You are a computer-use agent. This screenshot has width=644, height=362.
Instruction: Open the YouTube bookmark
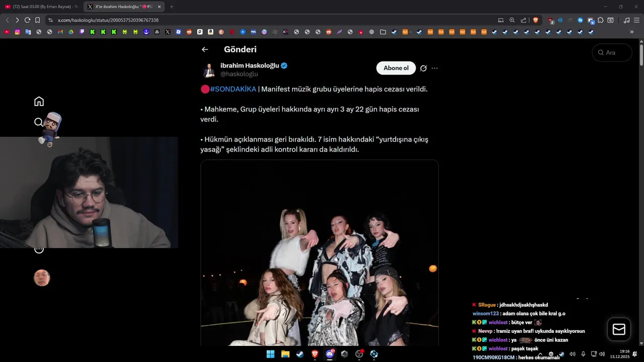(x=7, y=32)
